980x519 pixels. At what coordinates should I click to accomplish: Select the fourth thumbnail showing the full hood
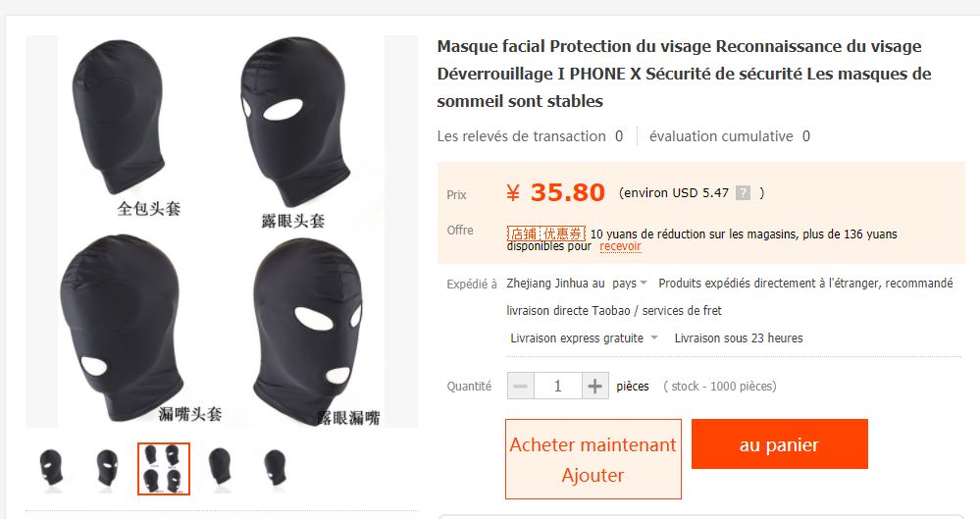(x=220, y=468)
